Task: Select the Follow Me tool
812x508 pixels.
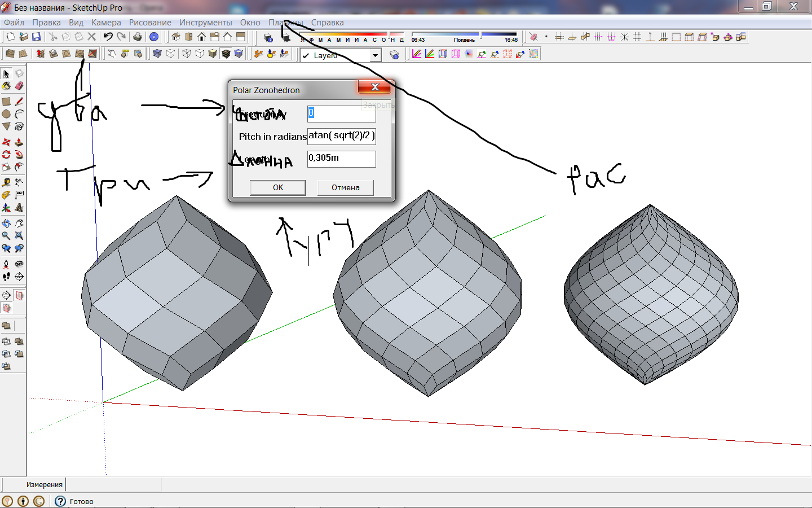Action: [19, 155]
